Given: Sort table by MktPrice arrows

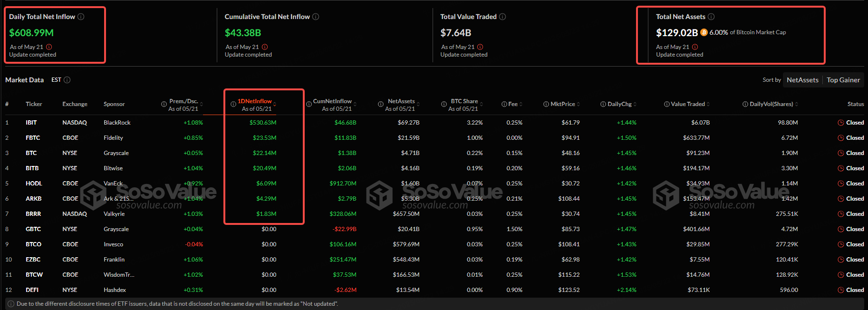Looking at the screenshot, I should click(579, 104).
